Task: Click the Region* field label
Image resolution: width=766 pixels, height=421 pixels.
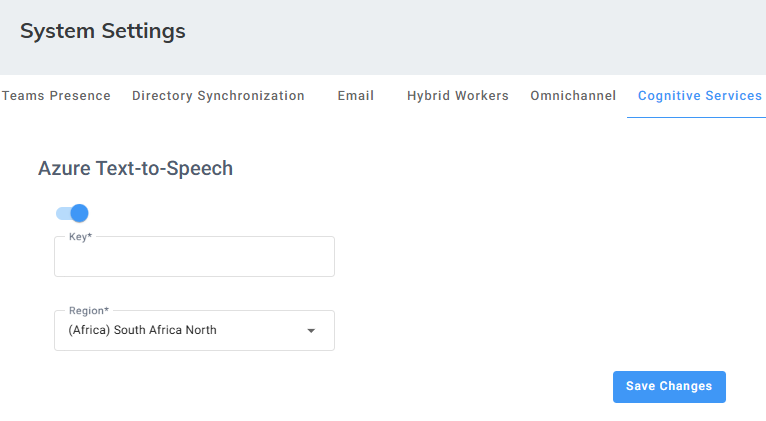Action: 89,311
